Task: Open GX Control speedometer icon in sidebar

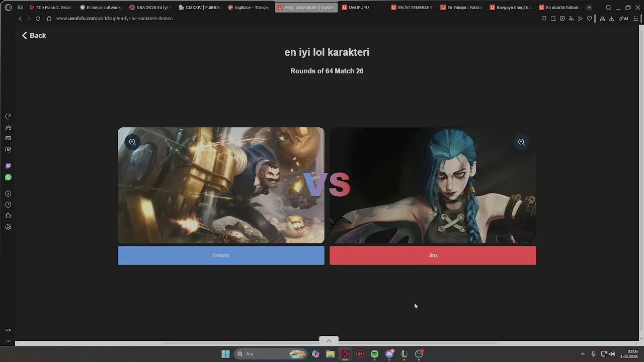Action: (8, 117)
